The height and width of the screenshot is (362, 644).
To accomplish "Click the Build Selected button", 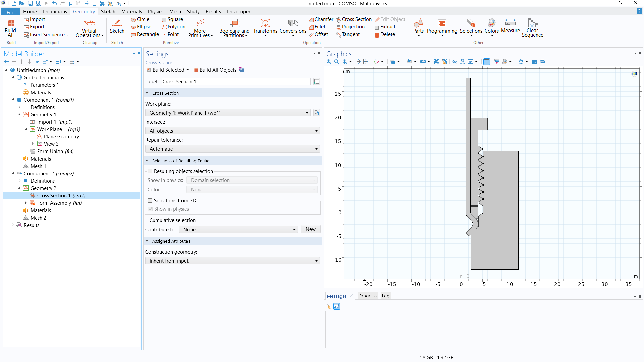I will [x=165, y=70].
